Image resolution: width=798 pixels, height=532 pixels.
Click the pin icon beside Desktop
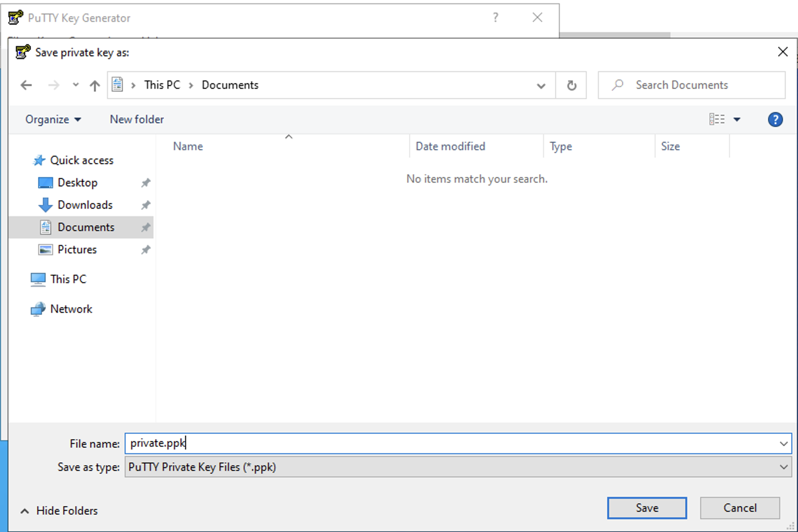pyautogui.click(x=146, y=183)
